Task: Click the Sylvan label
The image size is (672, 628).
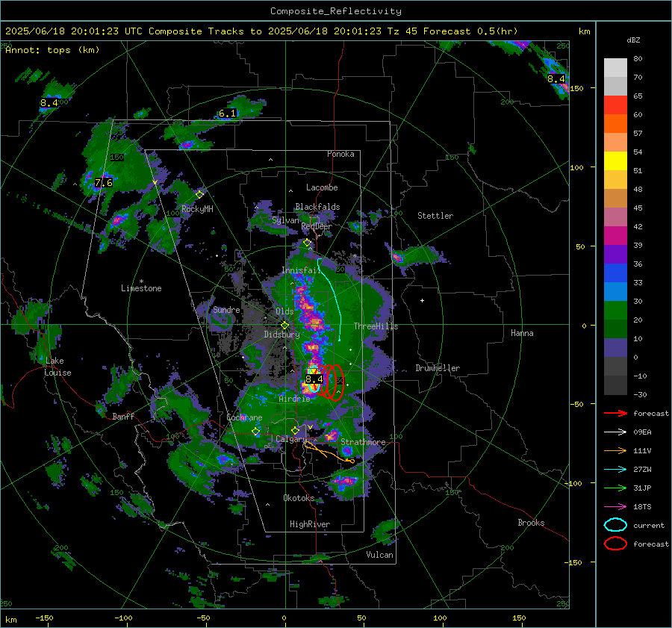Action: pos(285,220)
